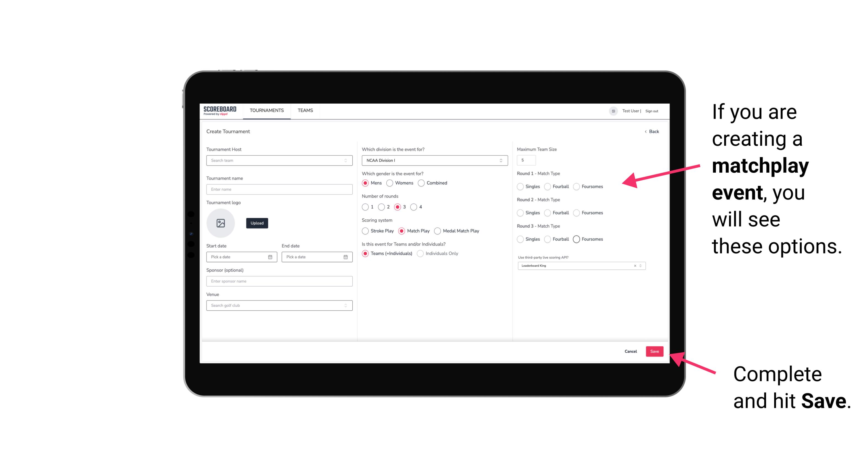Screen dimensions: 868x467
Task: Select the Womens gender radio button
Action: click(x=389, y=183)
